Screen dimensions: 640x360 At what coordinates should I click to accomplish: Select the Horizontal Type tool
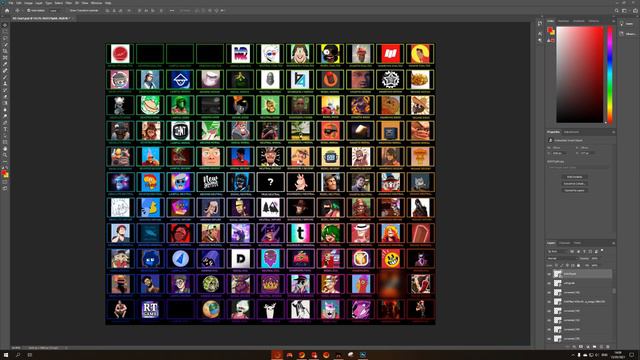(x=5, y=129)
